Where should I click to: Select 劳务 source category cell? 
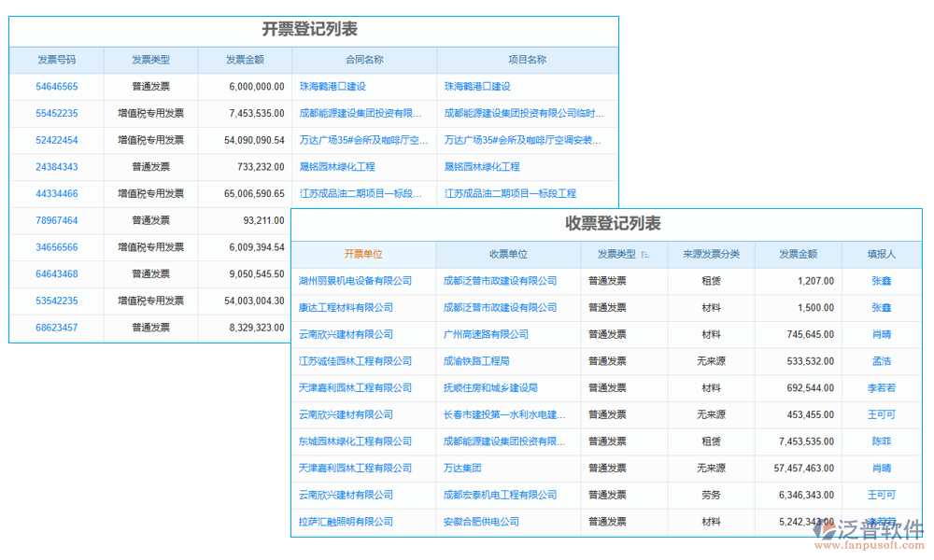pyautogui.click(x=711, y=495)
